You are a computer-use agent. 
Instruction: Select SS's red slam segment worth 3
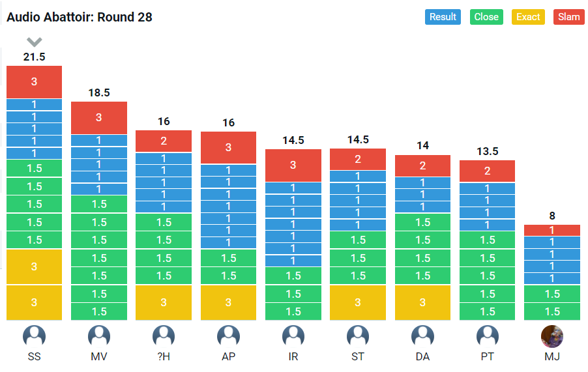click(34, 81)
